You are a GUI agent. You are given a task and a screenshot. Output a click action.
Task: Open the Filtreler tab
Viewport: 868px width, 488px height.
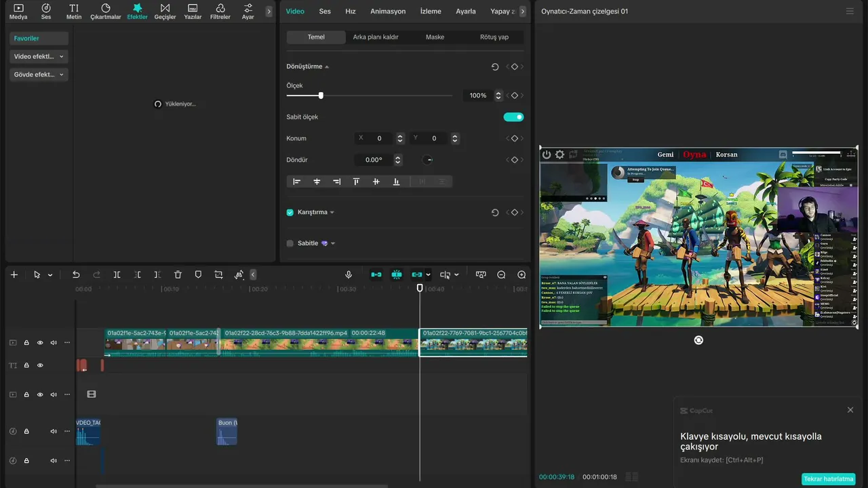[x=220, y=12]
